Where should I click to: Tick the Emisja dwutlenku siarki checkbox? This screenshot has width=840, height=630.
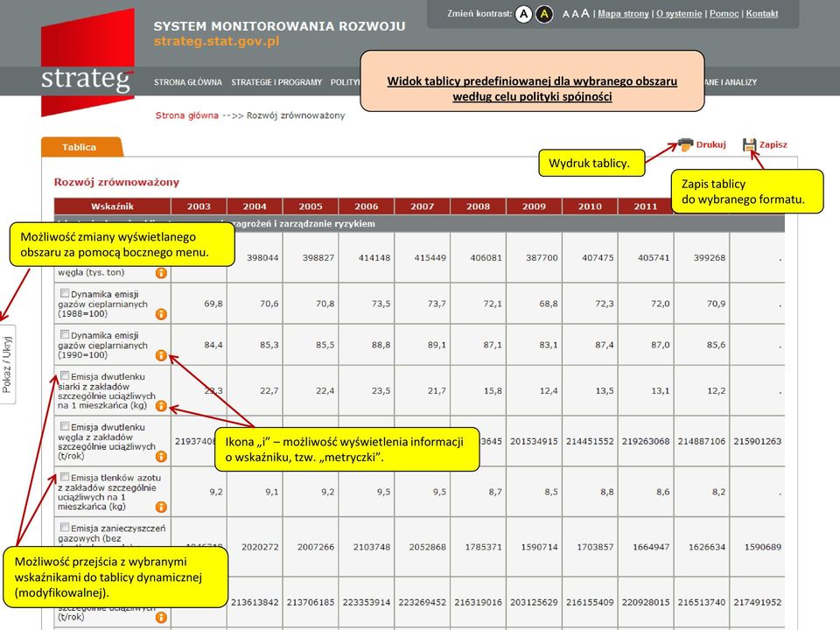point(64,375)
